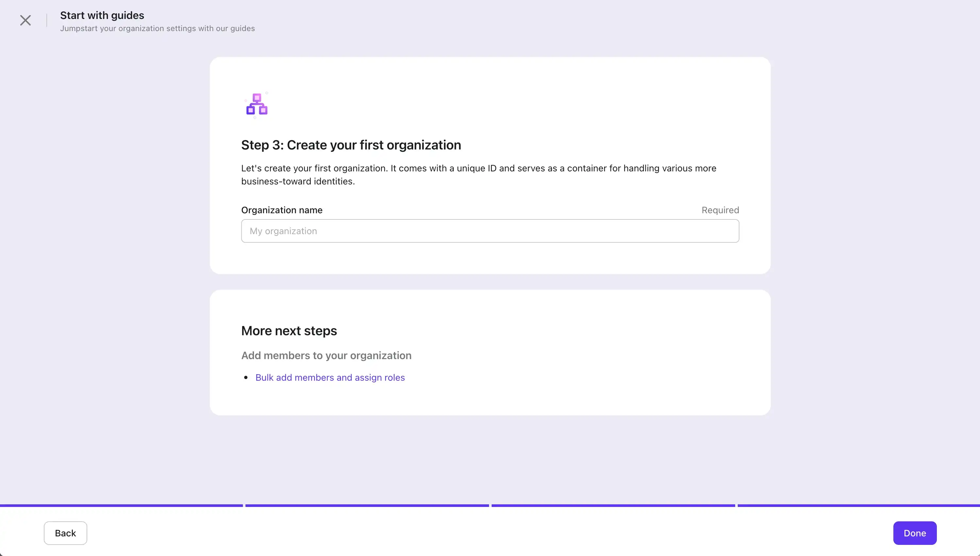Click the purple organization hierarchy icon
This screenshot has width=980, height=556.
[x=257, y=105]
